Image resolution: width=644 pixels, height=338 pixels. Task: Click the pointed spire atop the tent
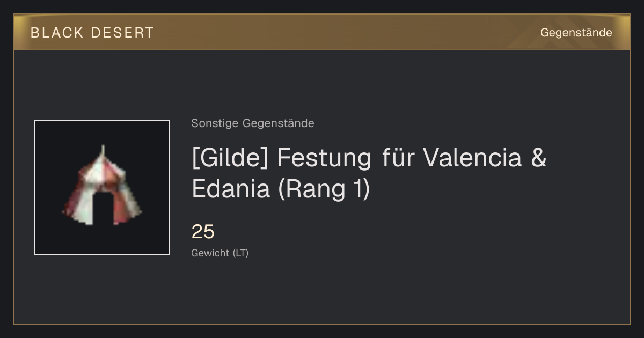click(x=103, y=151)
